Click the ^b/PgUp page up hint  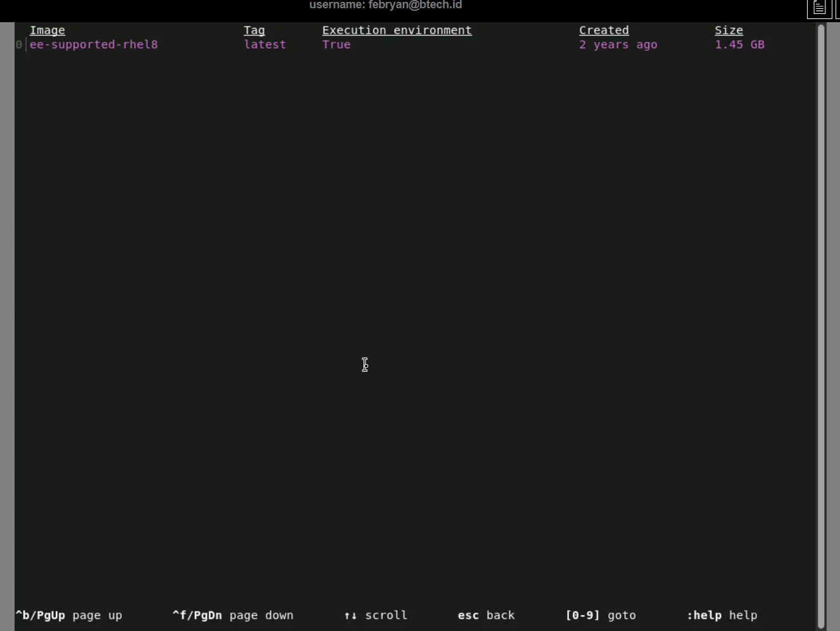pyautogui.click(x=69, y=615)
